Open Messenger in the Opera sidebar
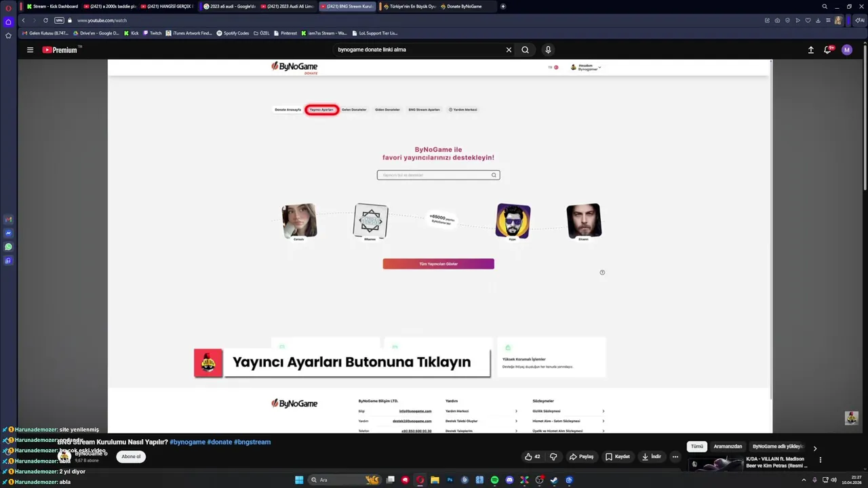Screen dimensions: 868x488 (8, 233)
